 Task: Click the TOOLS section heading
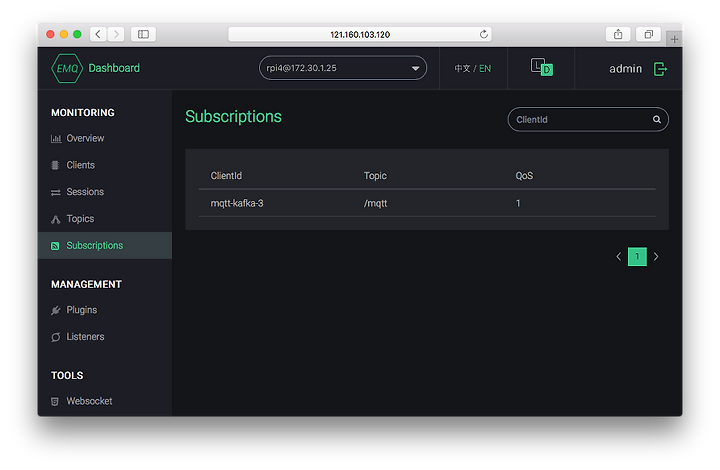tap(67, 375)
